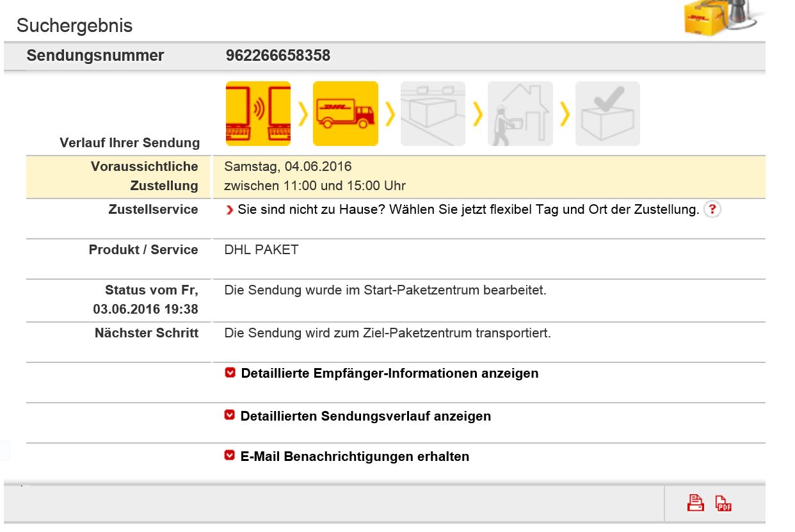
Task: Open E-Mail Benachrichtigungen erhalten link
Action: [x=355, y=456]
